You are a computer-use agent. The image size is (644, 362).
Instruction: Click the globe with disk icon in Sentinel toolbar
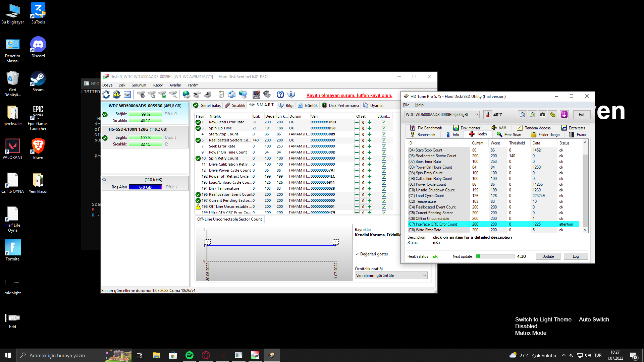186,95
